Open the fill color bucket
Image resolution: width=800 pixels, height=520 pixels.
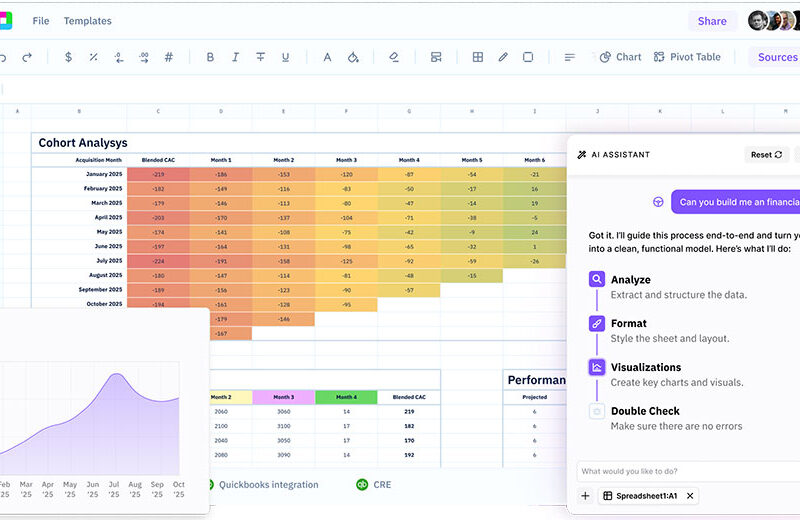click(x=353, y=57)
